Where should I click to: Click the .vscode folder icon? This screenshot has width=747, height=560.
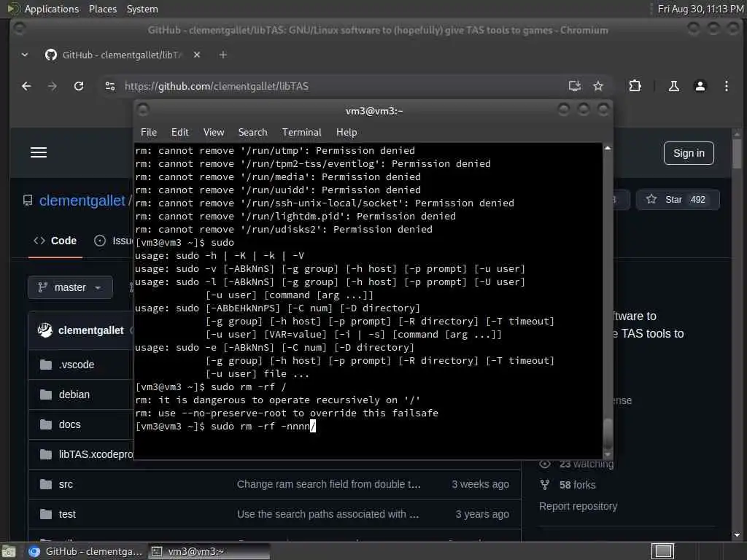[x=46, y=365]
